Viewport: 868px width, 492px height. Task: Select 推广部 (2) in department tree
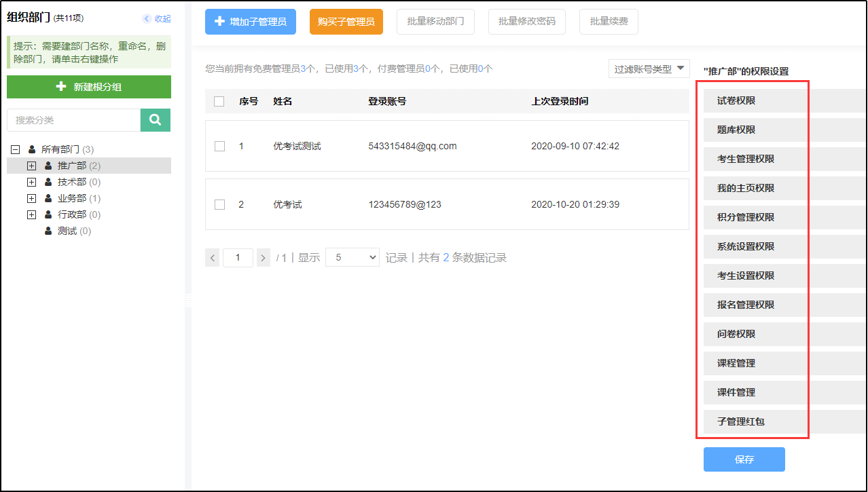click(x=79, y=166)
